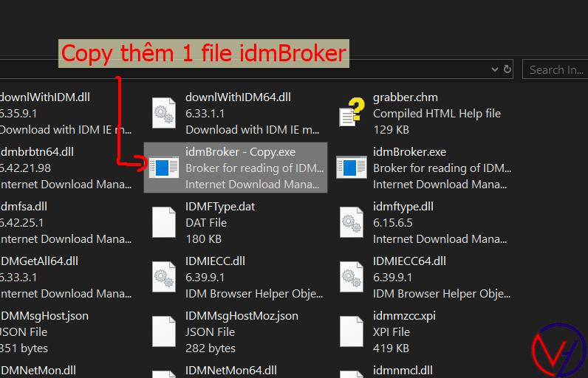Screen dimensions: 588x378
Task: Refresh the current folder view
Action: click(507, 69)
